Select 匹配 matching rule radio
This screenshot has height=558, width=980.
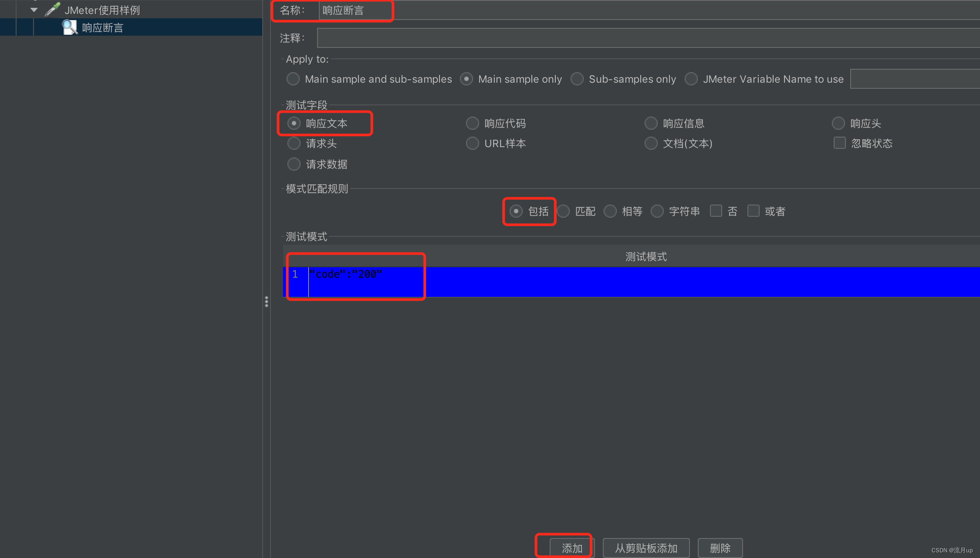pyautogui.click(x=563, y=211)
